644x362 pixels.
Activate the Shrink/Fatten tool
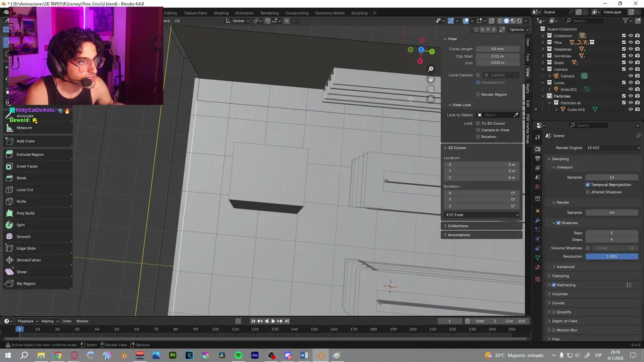38,260
